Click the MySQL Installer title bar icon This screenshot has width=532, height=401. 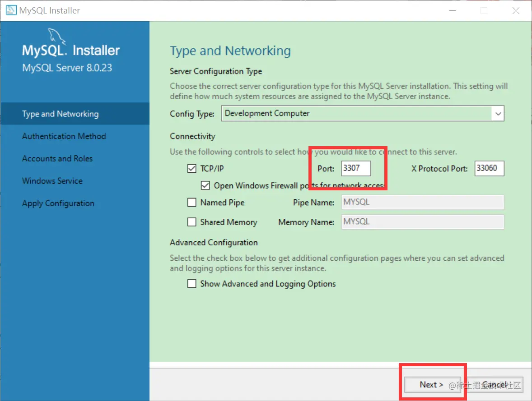tap(11, 10)
